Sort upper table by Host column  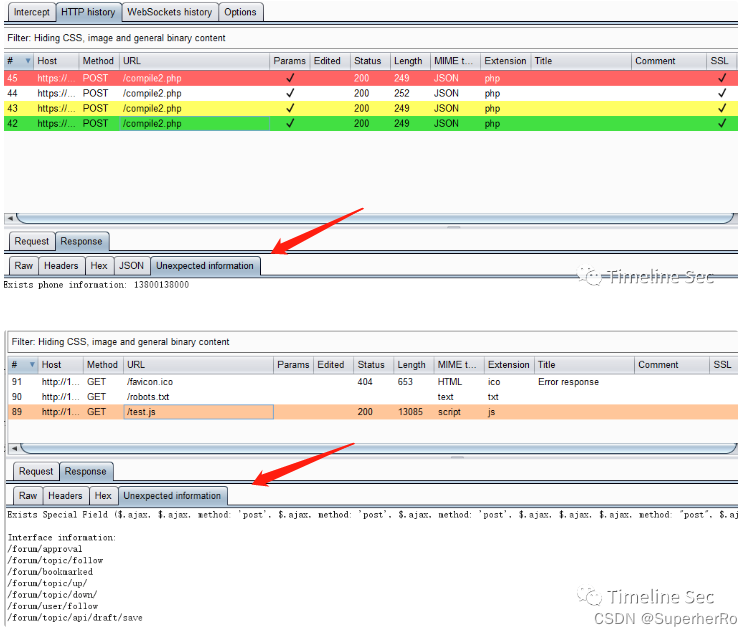56,61
